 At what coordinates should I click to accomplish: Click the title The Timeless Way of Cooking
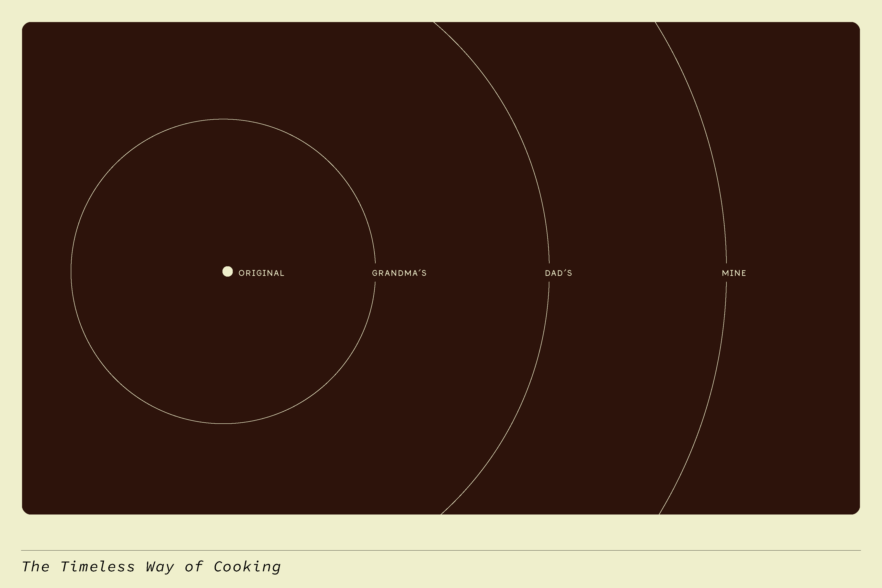(151, 567)
